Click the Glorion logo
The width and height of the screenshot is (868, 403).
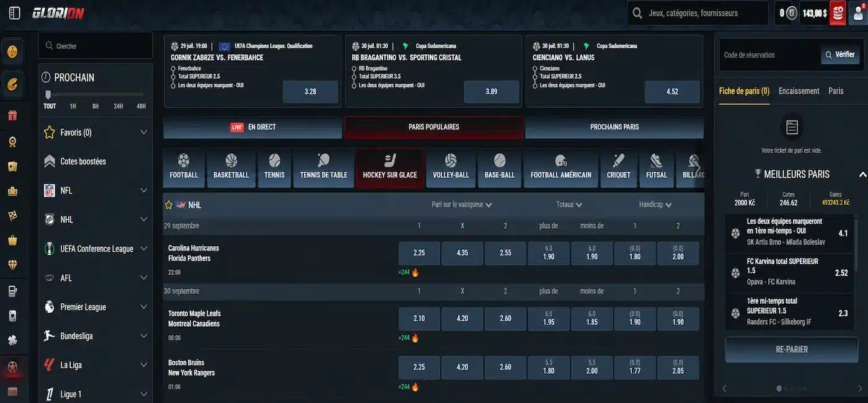click(58, 13)
